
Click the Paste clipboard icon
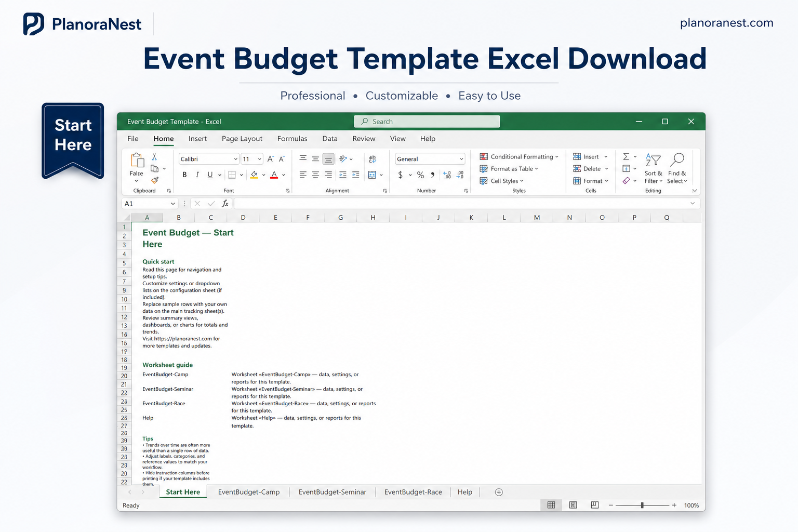137,160
